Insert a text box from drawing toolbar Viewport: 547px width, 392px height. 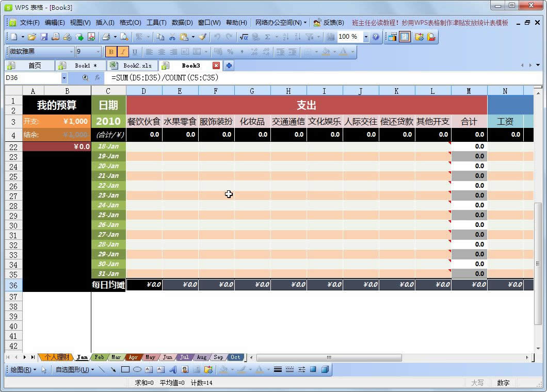149,369
